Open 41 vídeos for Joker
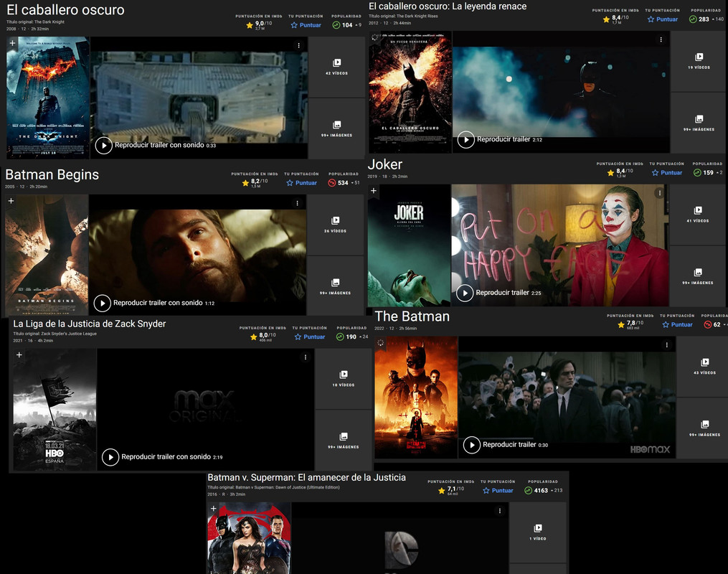The height and width of the screenshot is (574, 728). click(x=698, y=215)
